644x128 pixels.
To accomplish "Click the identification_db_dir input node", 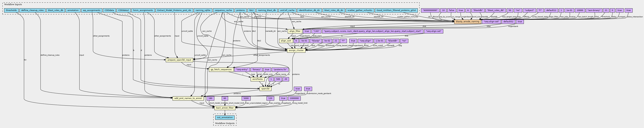I will [309, 11].
